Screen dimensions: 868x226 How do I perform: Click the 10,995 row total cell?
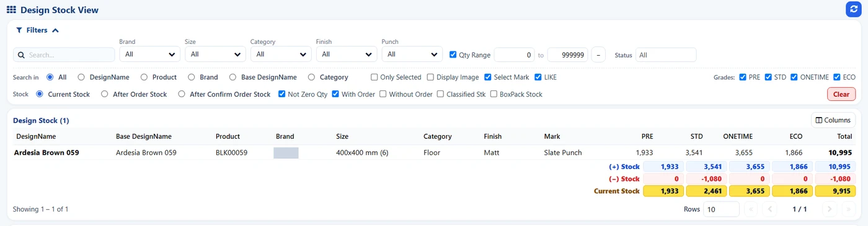click(841, 152)
